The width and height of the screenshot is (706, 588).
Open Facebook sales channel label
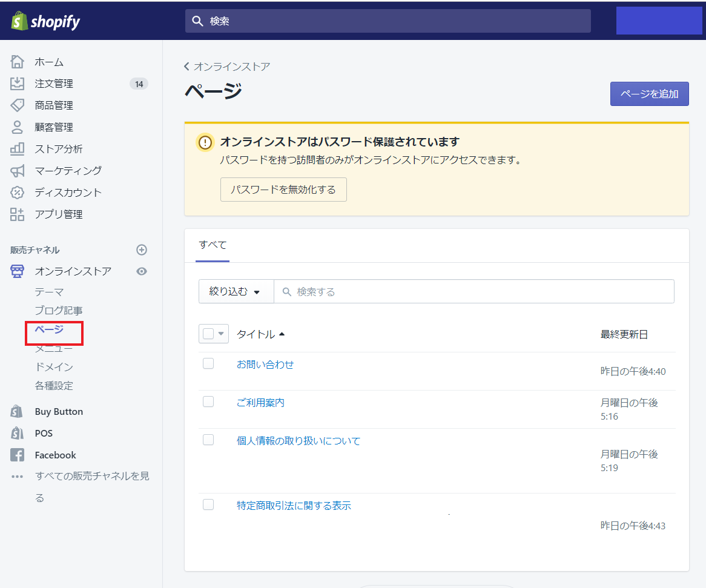(x=55, y=455)
